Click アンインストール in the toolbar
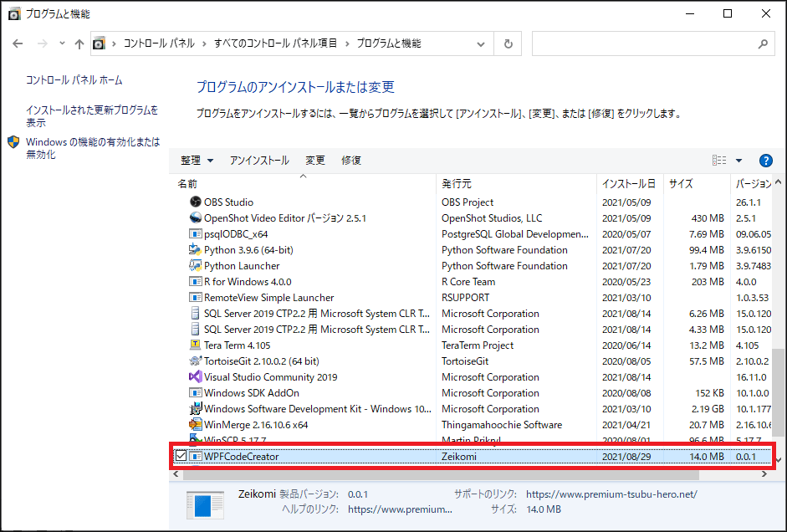The width and height of the screenshot is (787, 532). (259, 161)
